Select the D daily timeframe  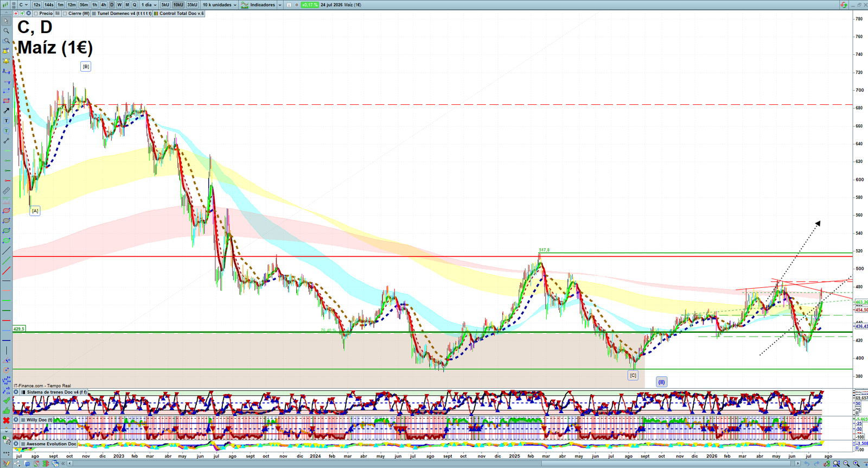tap(112, 5)
